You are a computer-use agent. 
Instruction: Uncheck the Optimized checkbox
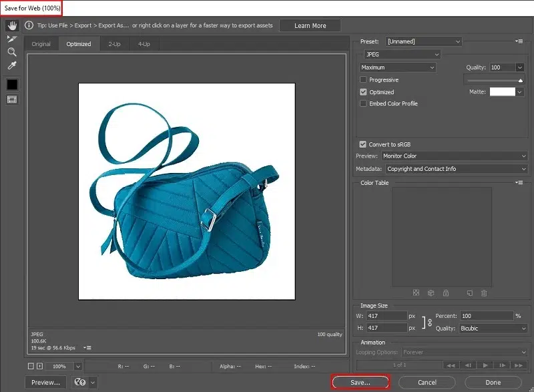click(x=363, y=92)
